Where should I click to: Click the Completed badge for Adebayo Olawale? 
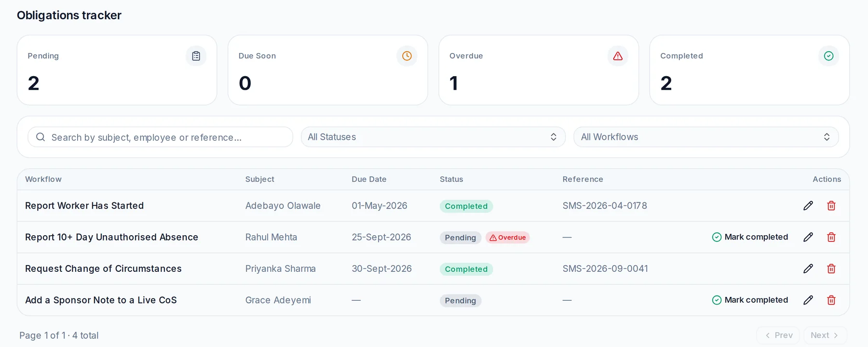coord(466,206)
